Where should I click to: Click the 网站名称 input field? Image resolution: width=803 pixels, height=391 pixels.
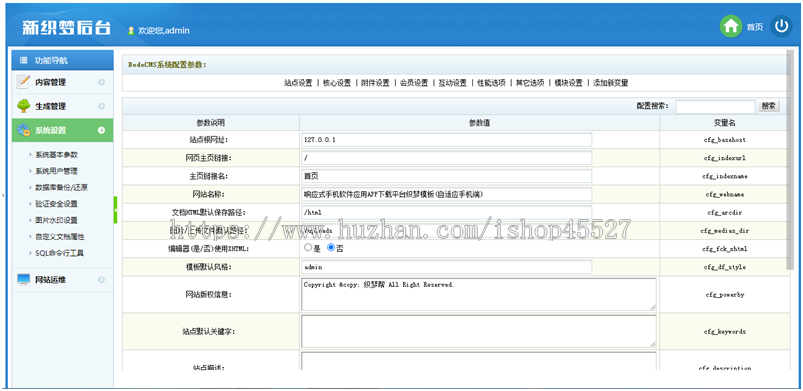coord(447,194)
